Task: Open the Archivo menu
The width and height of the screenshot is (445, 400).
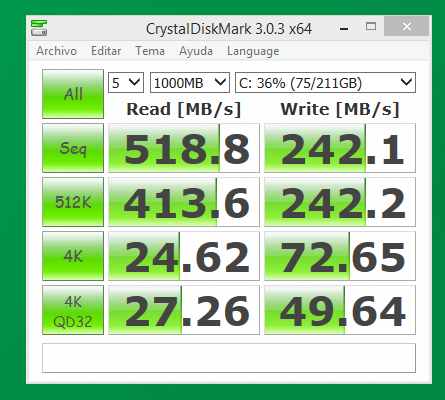Action: (56, 51)
